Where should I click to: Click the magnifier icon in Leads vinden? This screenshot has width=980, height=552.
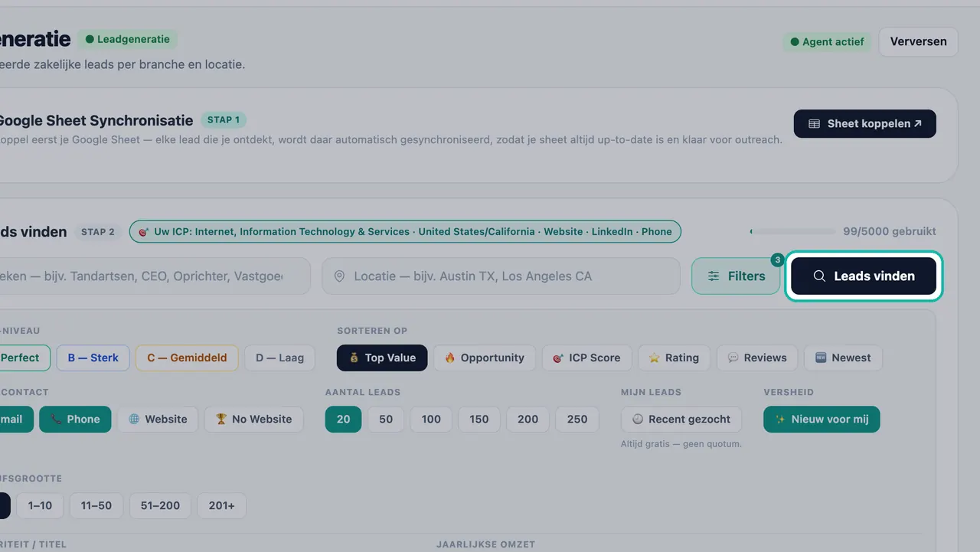coord(819,276)
